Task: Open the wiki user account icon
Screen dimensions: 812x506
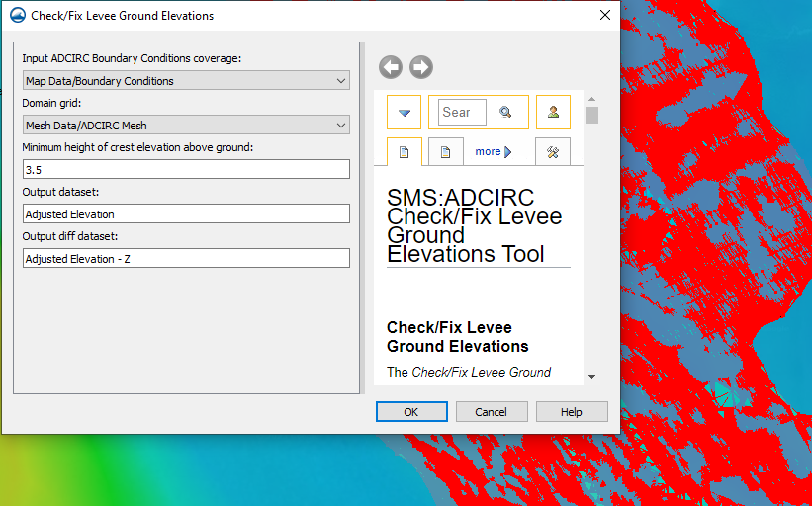Action: pos(553,113)
